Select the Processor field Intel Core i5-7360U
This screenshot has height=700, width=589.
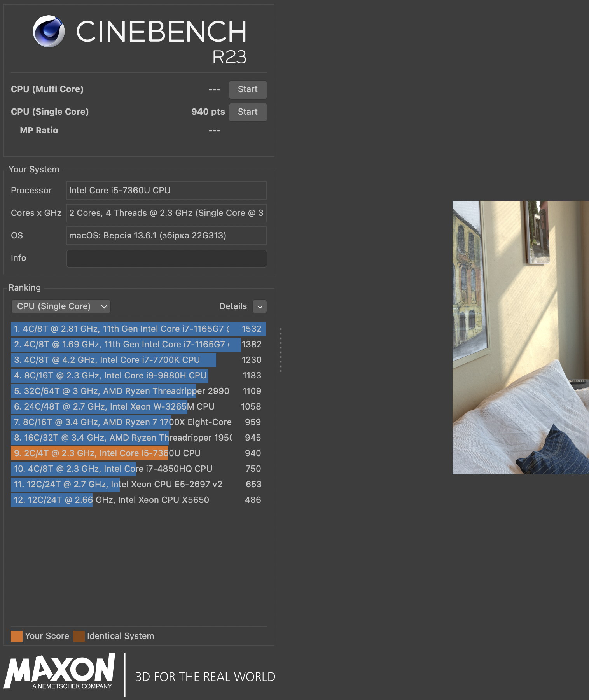[x=166, y=191]
